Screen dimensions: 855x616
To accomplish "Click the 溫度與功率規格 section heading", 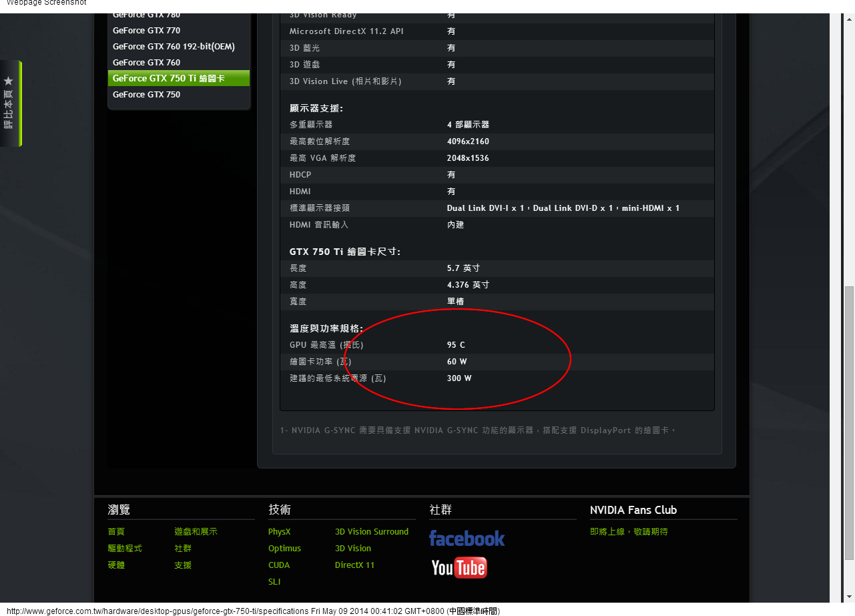I will pyautogui.click(x=326, y=328).
